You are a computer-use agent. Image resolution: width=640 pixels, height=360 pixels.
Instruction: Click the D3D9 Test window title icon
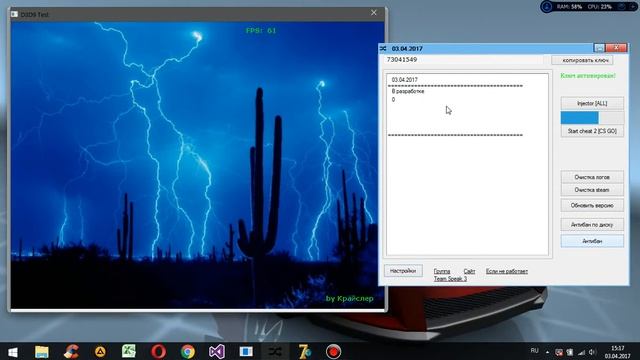[14, 14]
